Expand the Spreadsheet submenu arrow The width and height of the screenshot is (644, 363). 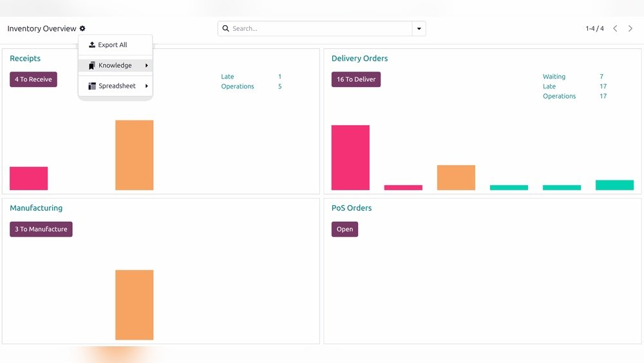[x=147, y=86]
